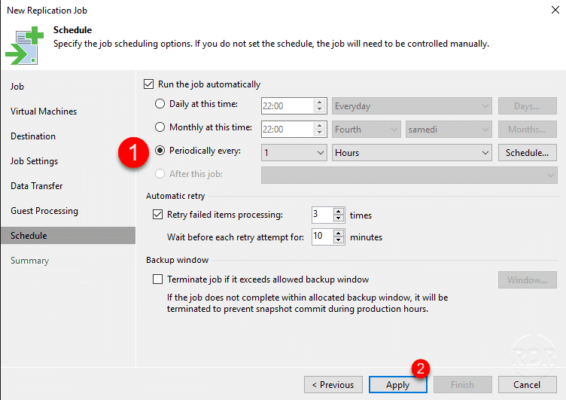Click the Months... button
The image size is (566, 400).
(527, 129)
